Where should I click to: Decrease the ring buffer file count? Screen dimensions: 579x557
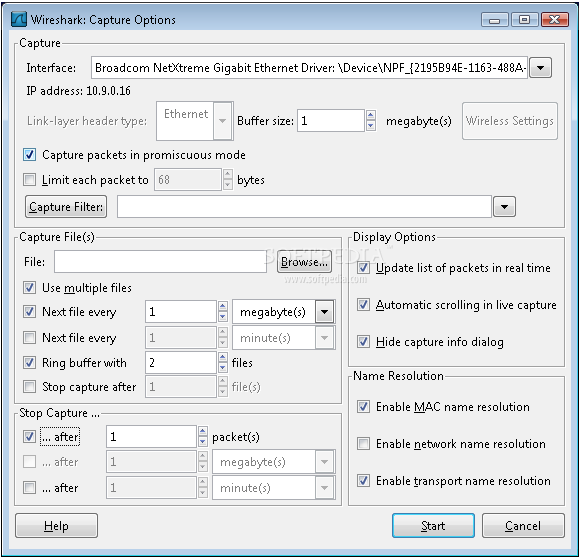[x=223, y=368]
